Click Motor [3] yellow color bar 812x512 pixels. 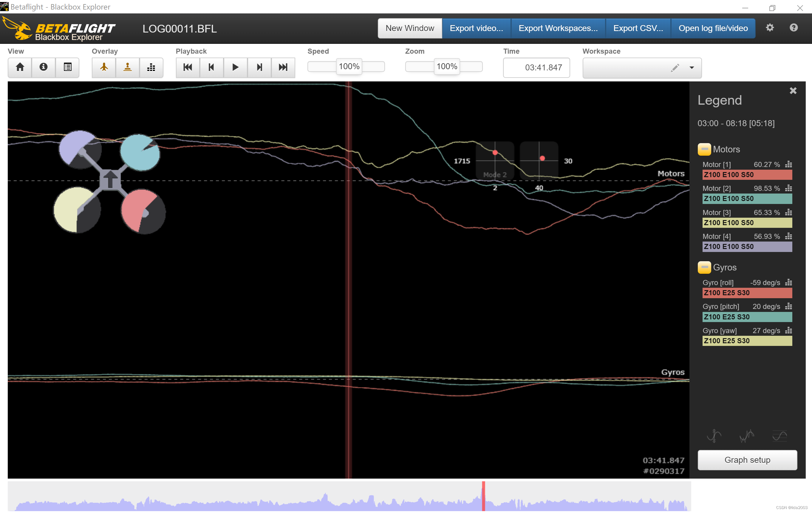(x=747, y=223)
